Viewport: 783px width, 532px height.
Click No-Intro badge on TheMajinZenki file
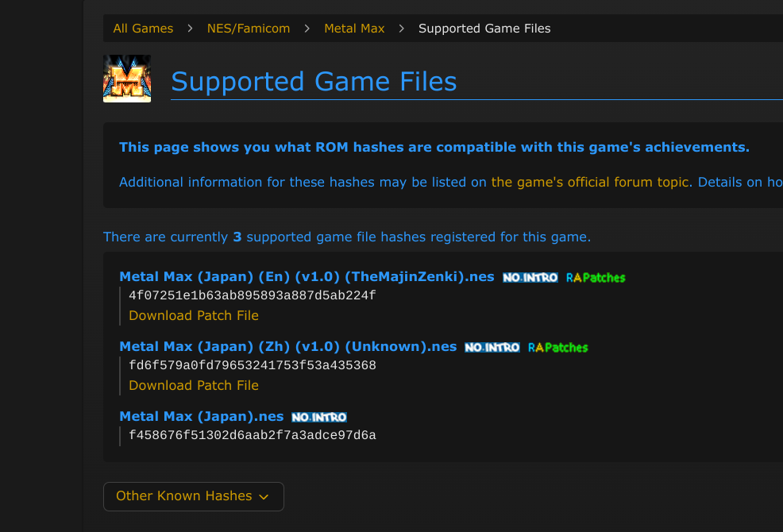pyautogui.click(x=530, y=278)
